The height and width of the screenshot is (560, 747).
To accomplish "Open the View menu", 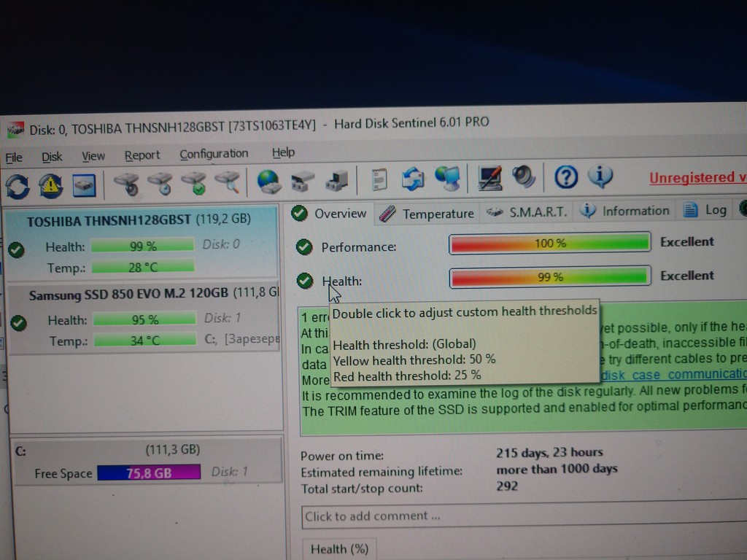I will 93,156.
